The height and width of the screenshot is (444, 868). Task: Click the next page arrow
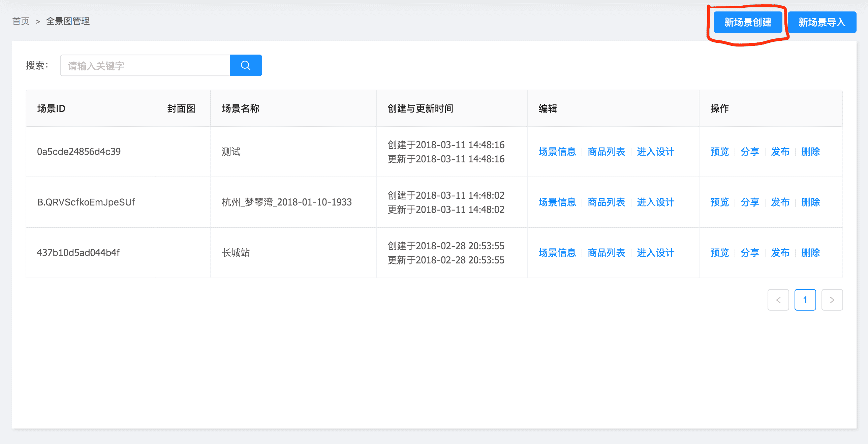point(832,300)
